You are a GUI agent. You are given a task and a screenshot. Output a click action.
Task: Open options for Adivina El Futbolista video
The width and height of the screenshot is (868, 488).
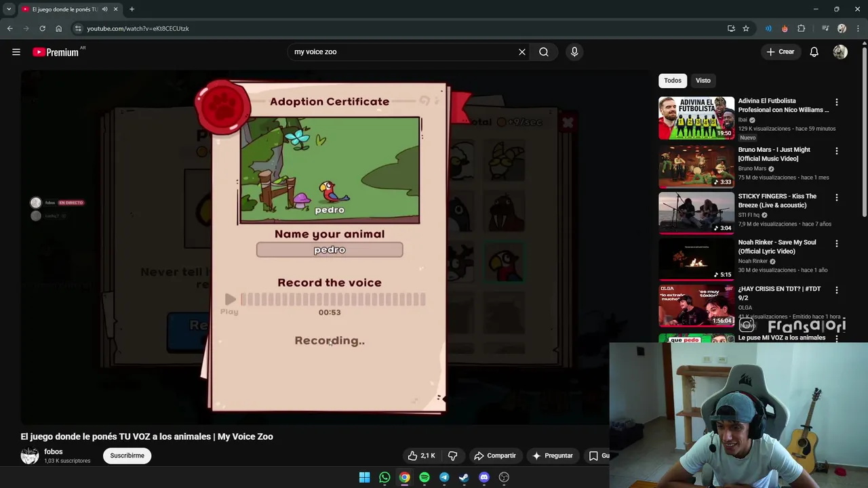point(836,102)
